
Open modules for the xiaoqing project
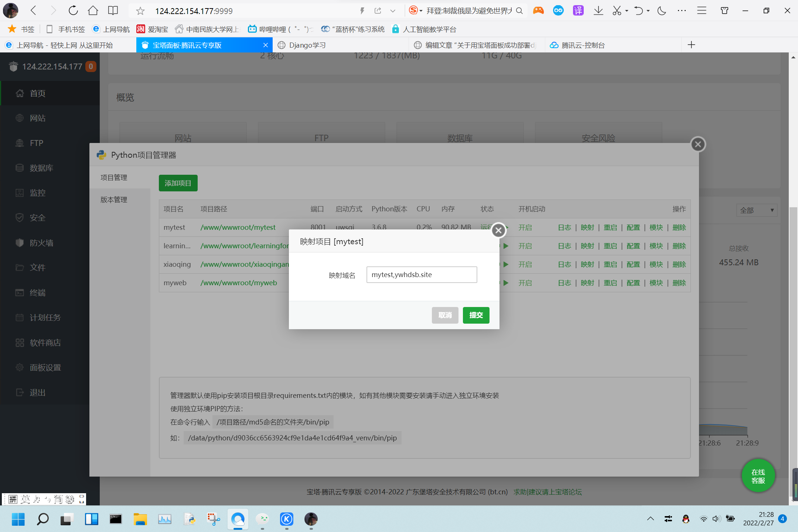coord(656,265)
